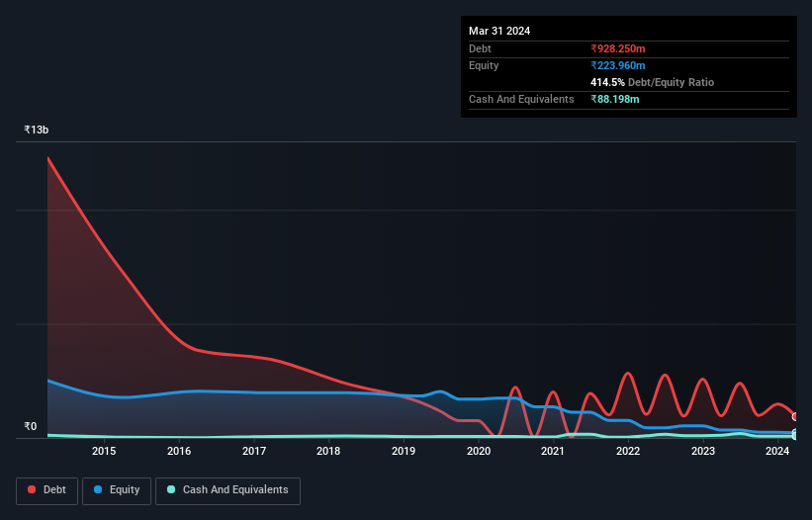Click the Mar 31 2024 tooltip date
The image size is (812, 520).
coord(499,31)
